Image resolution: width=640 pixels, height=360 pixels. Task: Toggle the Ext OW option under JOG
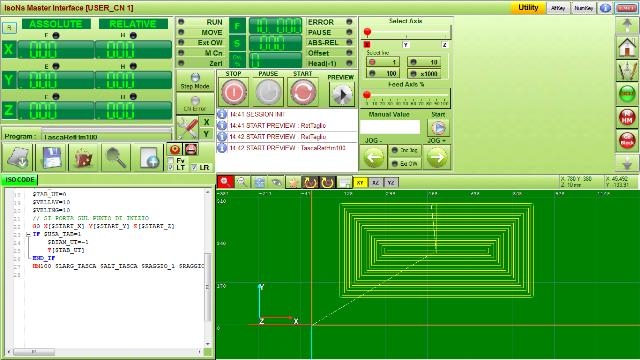pos(405,163)
